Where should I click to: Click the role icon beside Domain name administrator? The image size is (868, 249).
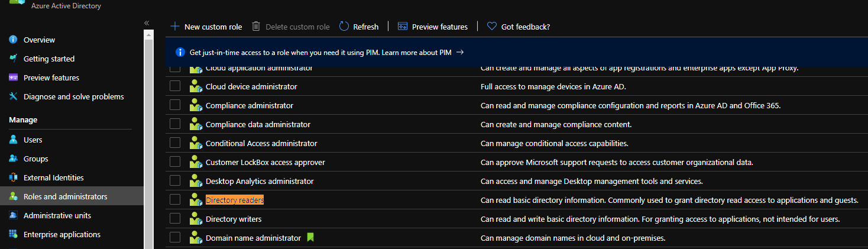(x=196, y=238)
